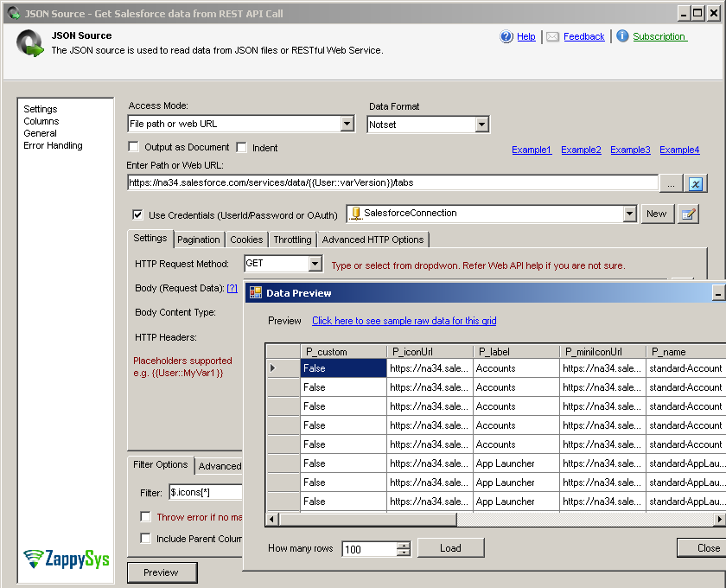726x588 pixels.
Task: Click the first App Launcher cell in P_label
Action: (x=516, y=463)
